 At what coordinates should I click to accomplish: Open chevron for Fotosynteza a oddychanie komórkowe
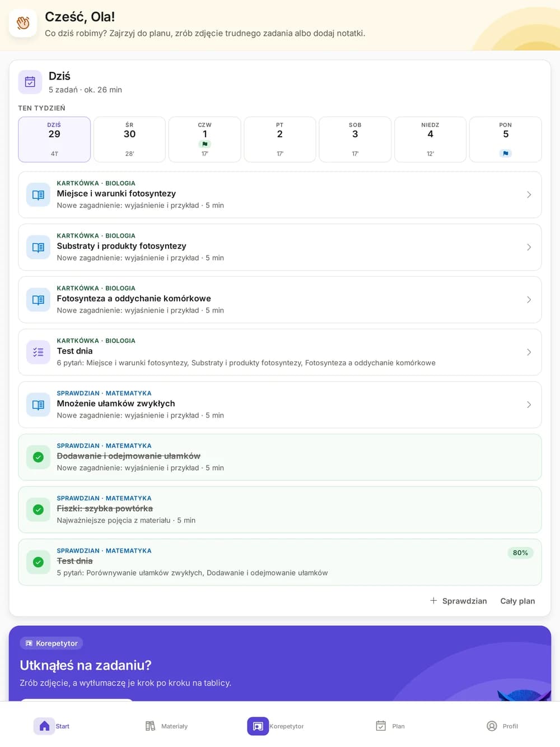pos(529,300)
